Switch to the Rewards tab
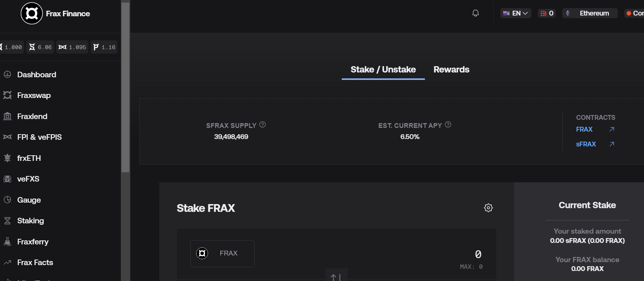The height and width of the screenshot is (281, 644). [451, 69]
